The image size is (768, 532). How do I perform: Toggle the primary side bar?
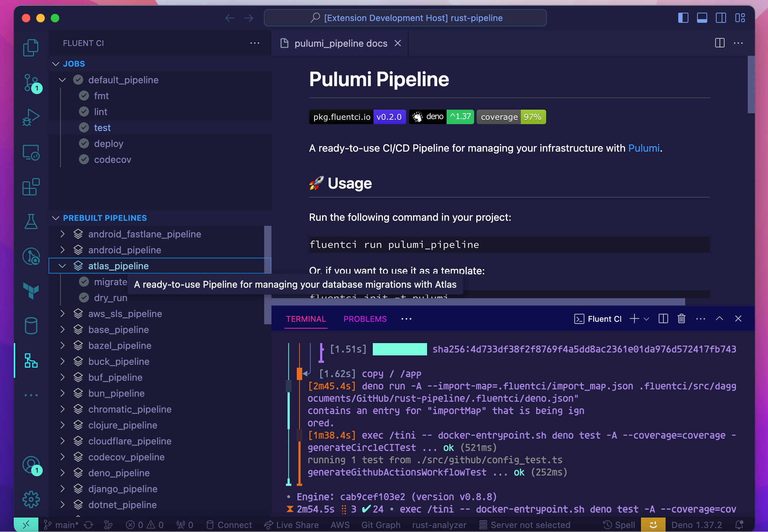point(683,18)
